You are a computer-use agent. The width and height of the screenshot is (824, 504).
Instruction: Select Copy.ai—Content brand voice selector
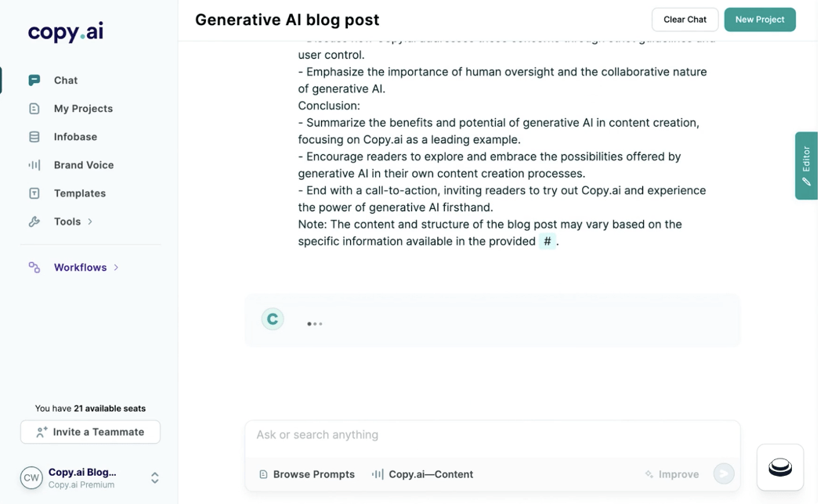(423, 474)
